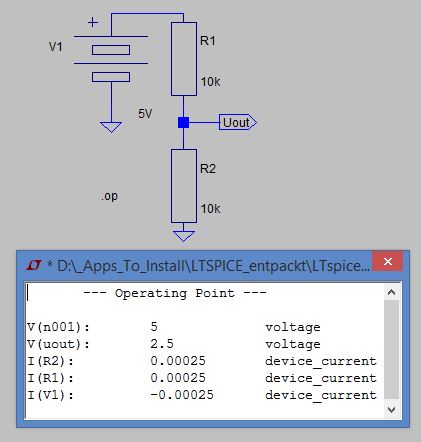The image size is (421, 442).
Task: Click the R1 name label
Action: tap(208, 41)
